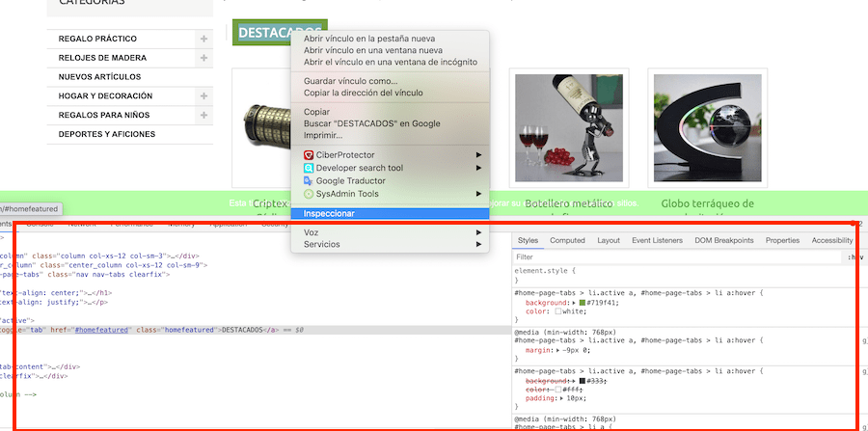Select the nav nav-tabs clearfix node
Viewport: 868px width, 431px height.
coord(85,274)
